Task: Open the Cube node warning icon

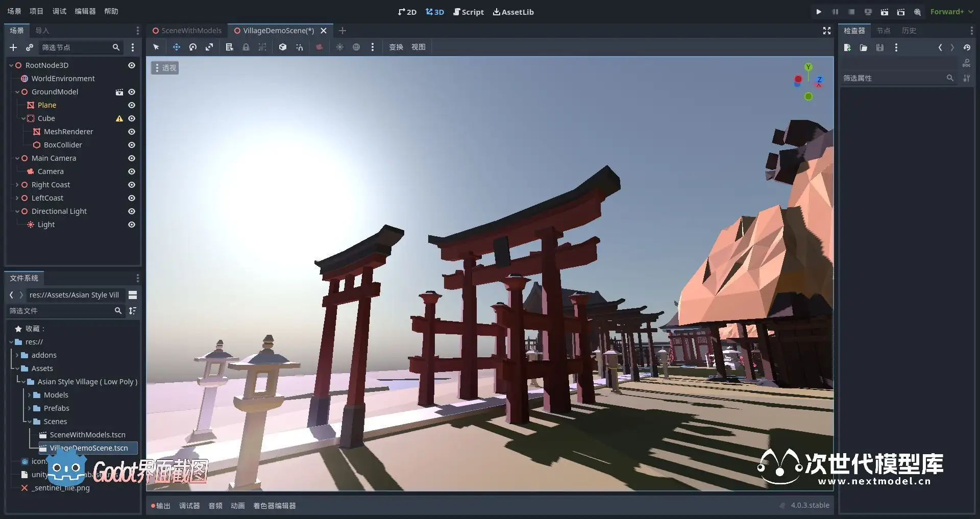Action: [x=119, y=118]
